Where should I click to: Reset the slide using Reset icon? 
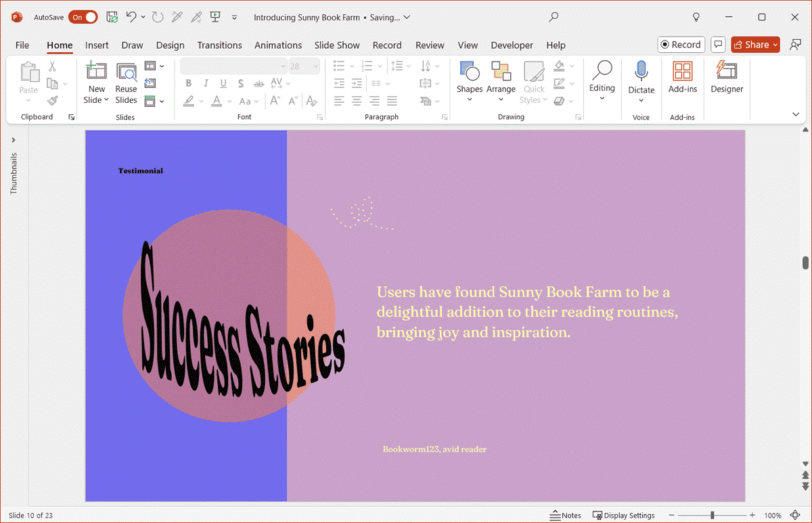click(x=150, y=83)
